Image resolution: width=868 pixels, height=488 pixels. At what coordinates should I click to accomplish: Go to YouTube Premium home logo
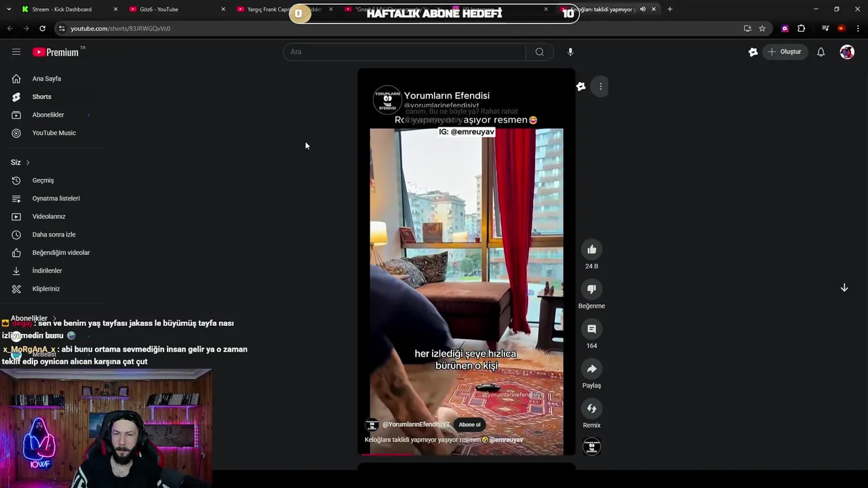tap(56, 52)
